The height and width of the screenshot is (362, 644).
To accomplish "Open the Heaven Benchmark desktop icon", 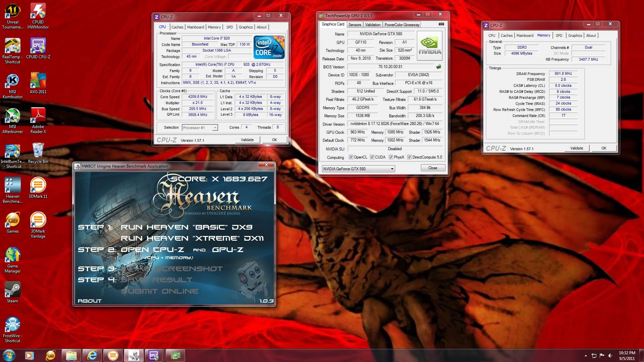I will point(13,190).
